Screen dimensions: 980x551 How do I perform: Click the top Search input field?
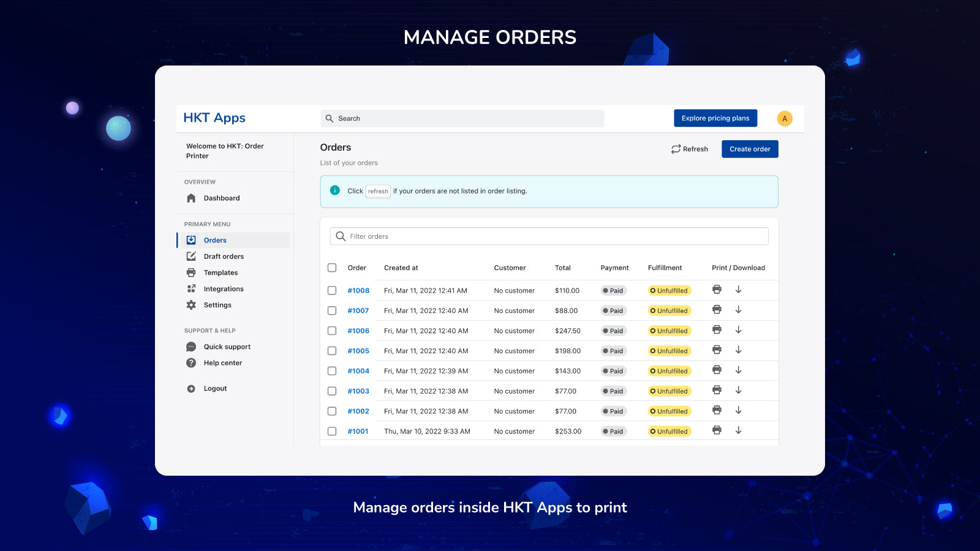(x=462, y=119)
